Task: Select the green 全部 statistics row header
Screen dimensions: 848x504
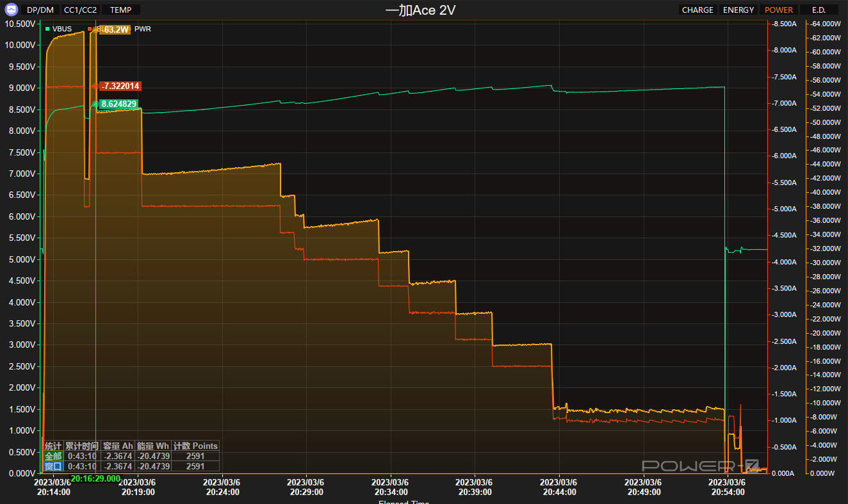Action: pyautogui.click(x=53, y=456)
